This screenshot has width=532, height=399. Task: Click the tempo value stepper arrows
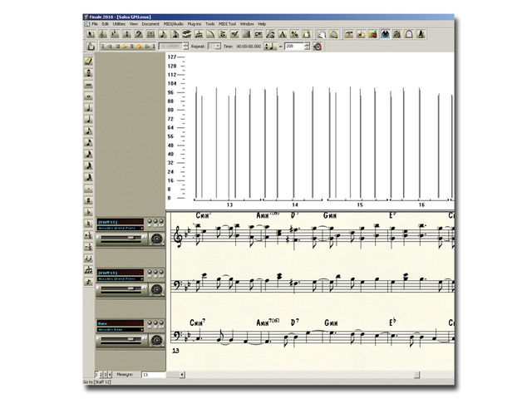307,47
